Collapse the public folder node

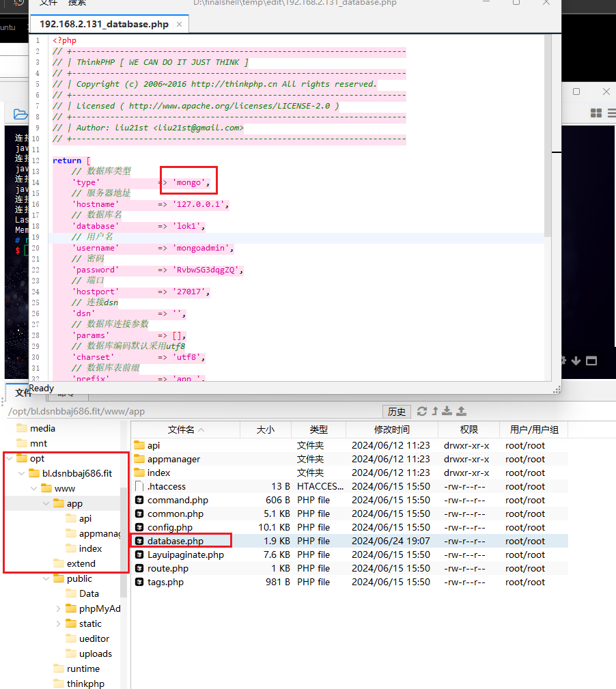[x=46, y=578]
